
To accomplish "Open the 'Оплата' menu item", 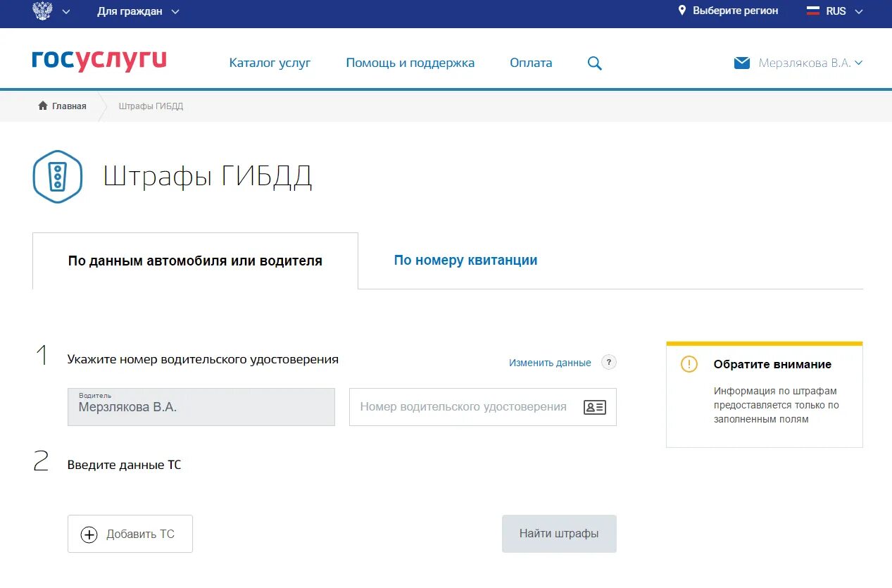I will [x=531, y=63].
